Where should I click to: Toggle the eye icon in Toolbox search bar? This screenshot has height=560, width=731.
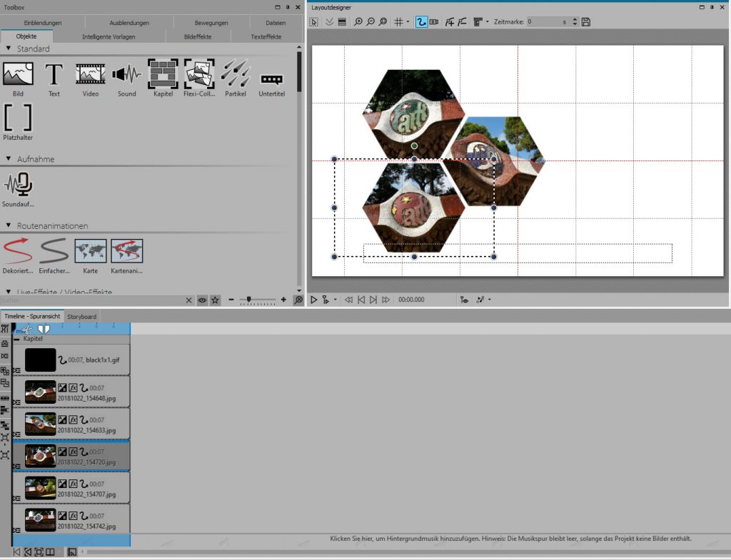click(202, 300)
